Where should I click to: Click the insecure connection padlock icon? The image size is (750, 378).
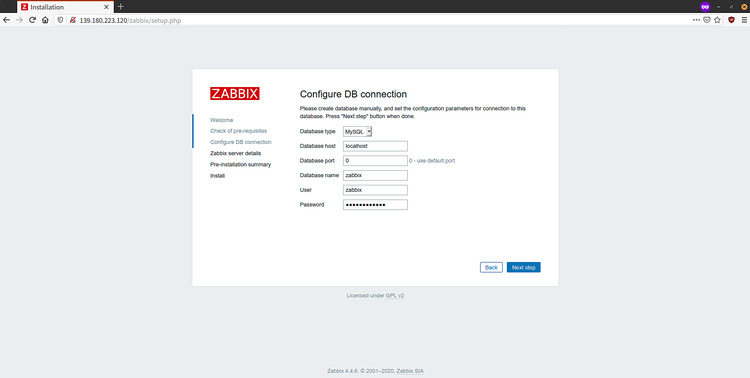coord(72,20)
